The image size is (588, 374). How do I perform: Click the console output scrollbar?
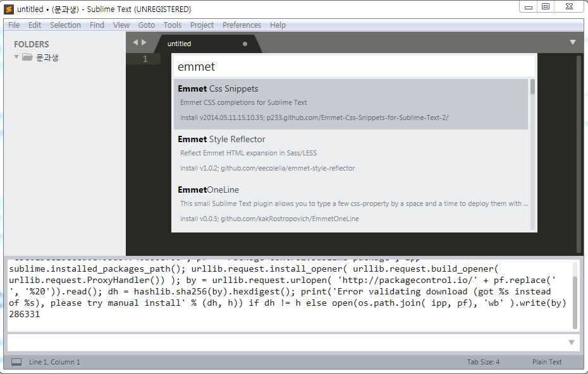click(575, 303)
